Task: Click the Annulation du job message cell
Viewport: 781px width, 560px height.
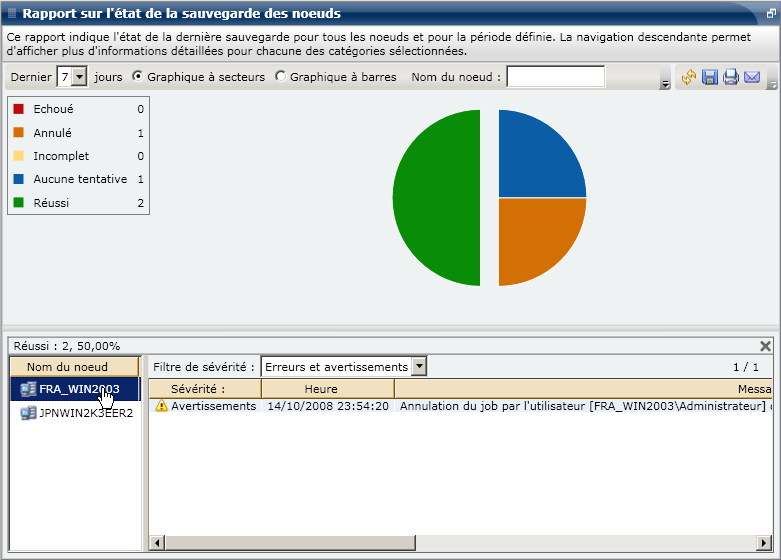Action: pyautogui.click(x=585, y=406)
